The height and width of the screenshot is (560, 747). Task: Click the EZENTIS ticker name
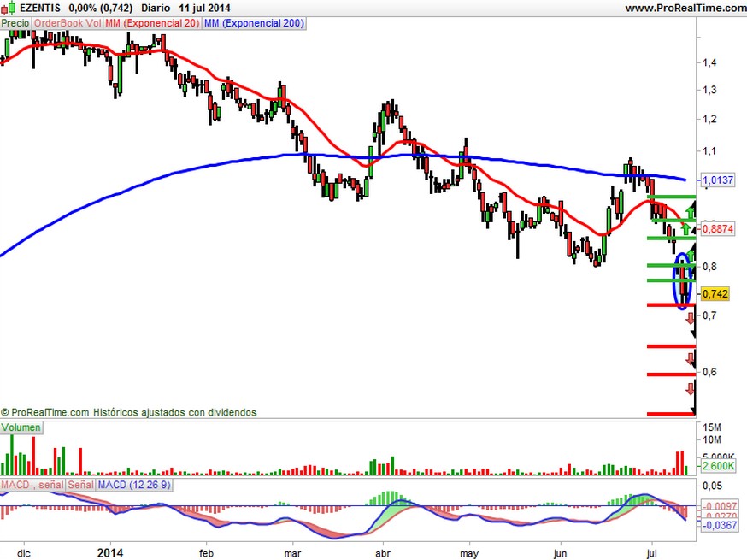click(x=40, y=8)
